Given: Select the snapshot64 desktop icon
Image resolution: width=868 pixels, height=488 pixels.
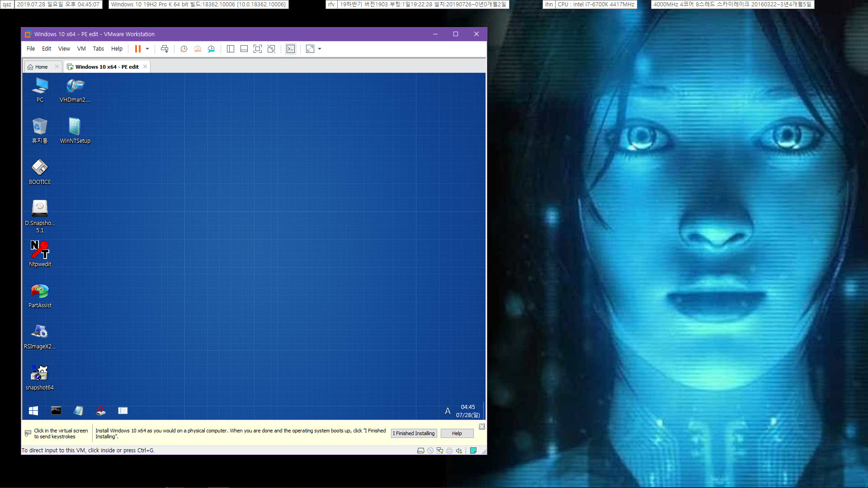Looking at the screenshot, I should (40, 378).
